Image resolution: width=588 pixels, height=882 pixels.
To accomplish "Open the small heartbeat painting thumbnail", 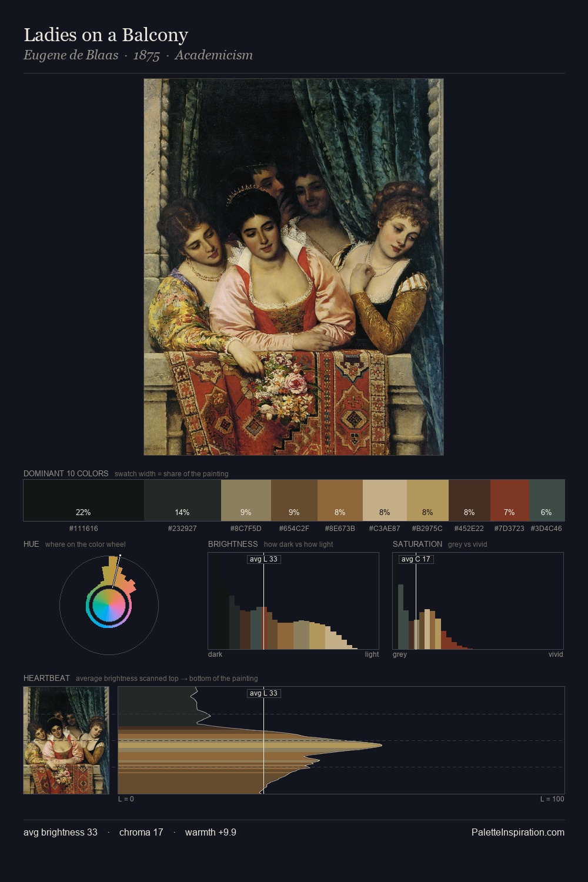I will (66, 740).
